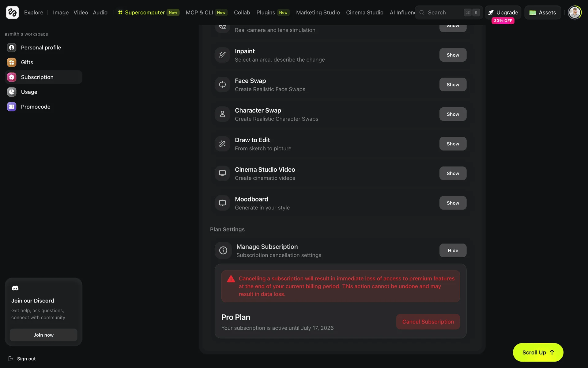Click the Usage clock icon
The height and width of the screenshot is (368, 588).
click(x=12, y=92)
